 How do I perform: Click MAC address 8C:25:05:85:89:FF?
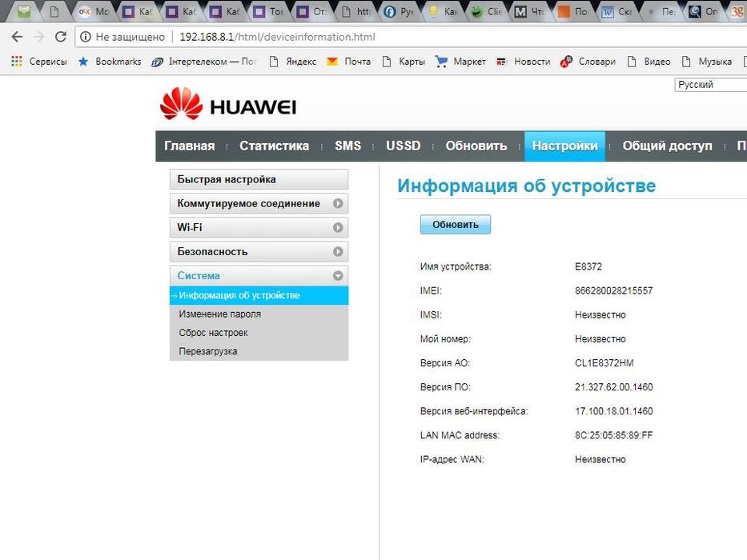(613, 435)
